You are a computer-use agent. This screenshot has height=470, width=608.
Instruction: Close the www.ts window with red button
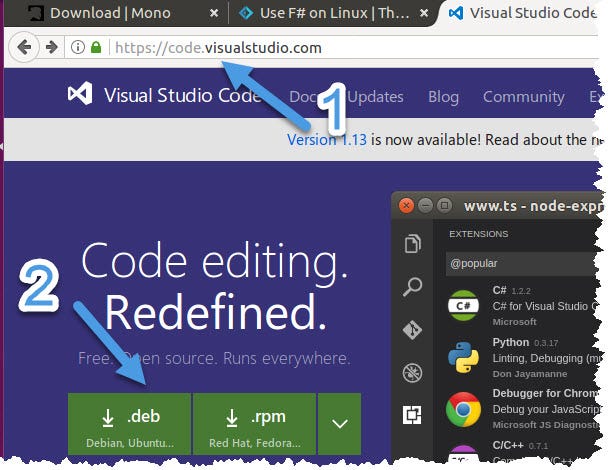(406, 205)
